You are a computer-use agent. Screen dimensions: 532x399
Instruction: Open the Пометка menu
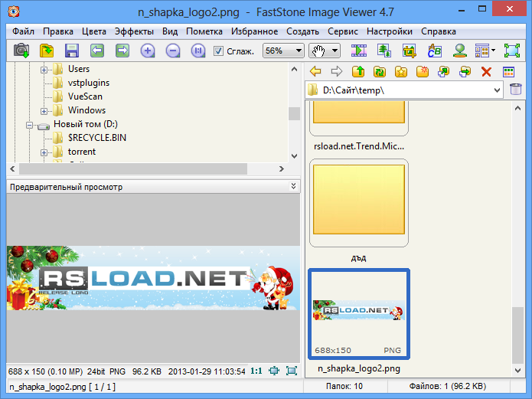coord(204,31)
